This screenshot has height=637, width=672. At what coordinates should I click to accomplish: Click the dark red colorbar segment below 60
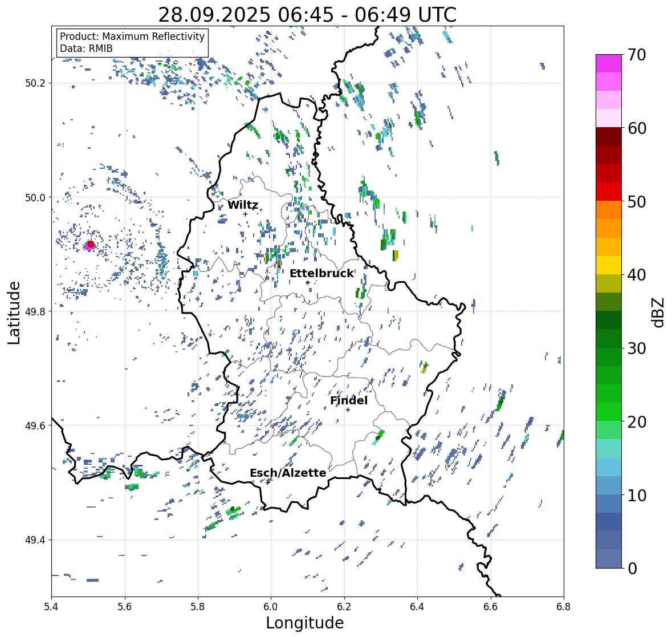609,137
